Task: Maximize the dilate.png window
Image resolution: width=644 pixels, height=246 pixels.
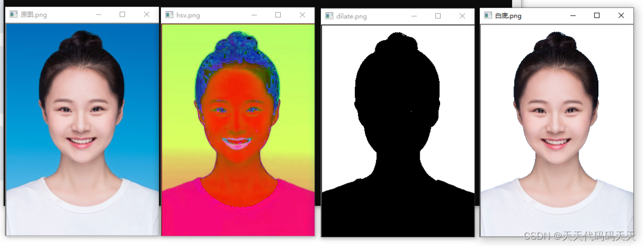Action: [438, 16]
